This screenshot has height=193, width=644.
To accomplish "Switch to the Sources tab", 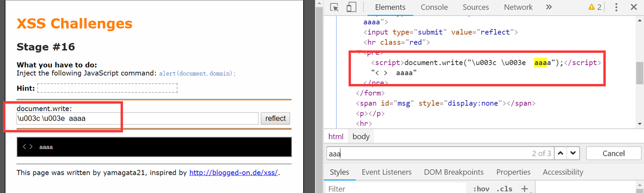I will pos(476,7).
